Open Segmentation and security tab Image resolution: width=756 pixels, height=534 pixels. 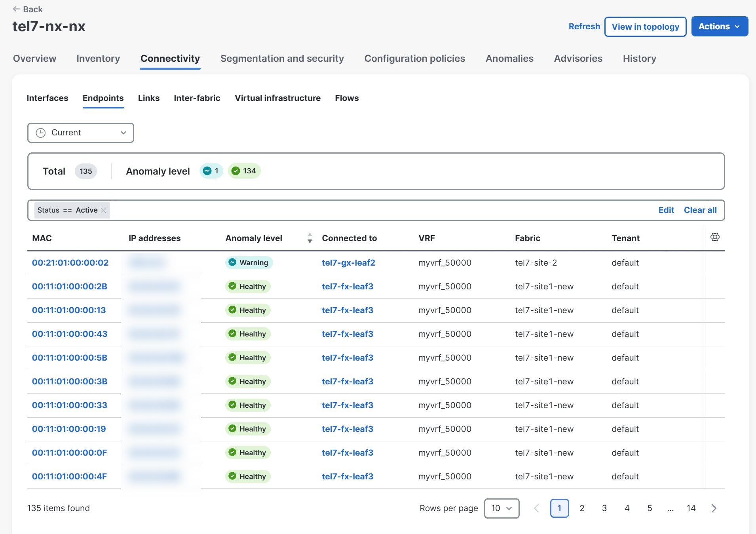pyautogui.click(x=282, y=59)
